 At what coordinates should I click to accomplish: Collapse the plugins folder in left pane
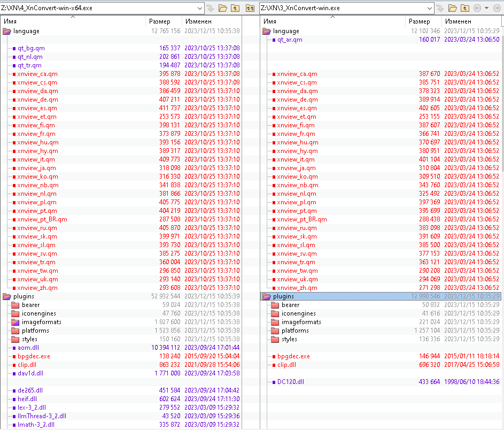tap(7, 296)
